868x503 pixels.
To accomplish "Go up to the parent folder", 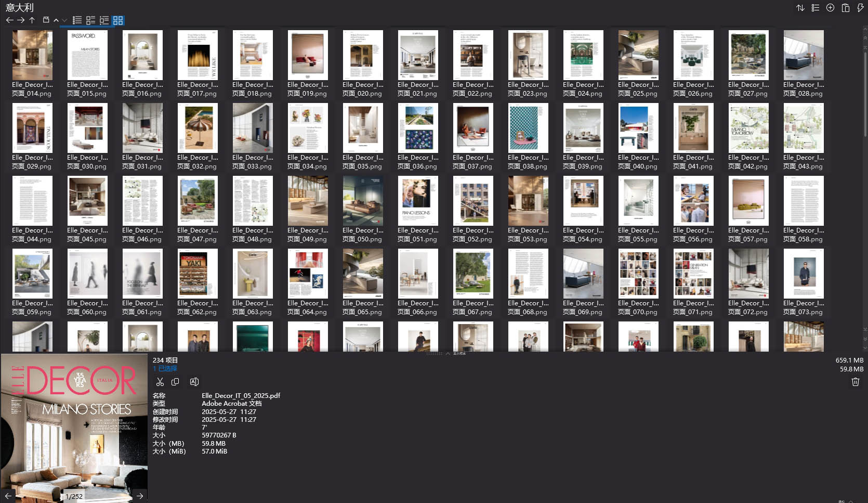I will coord(32,20).
